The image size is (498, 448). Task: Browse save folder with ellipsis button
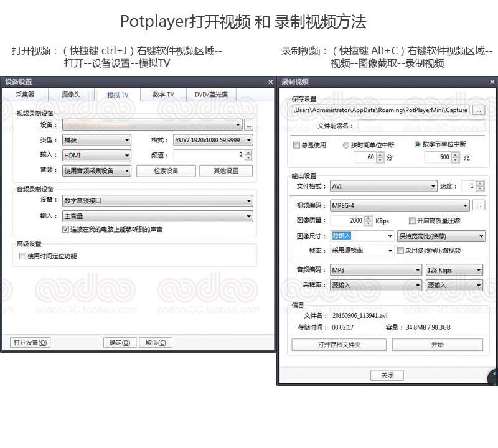[479, 110]
